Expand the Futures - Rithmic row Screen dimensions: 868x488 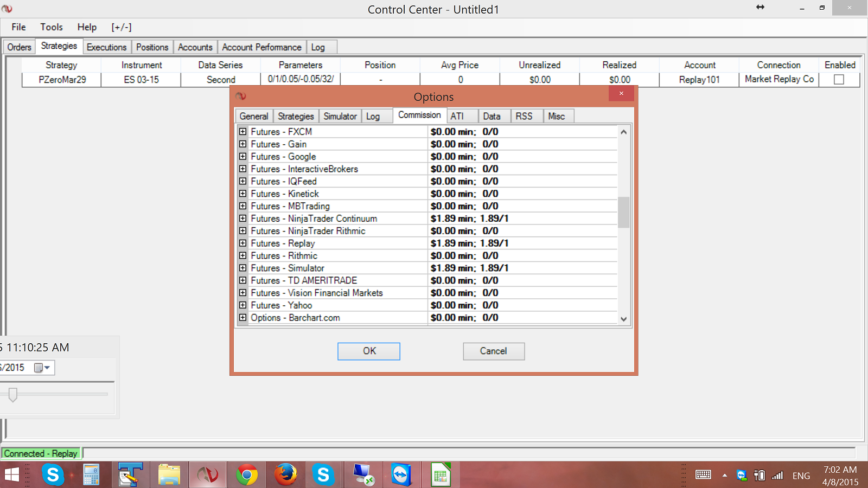242,255
